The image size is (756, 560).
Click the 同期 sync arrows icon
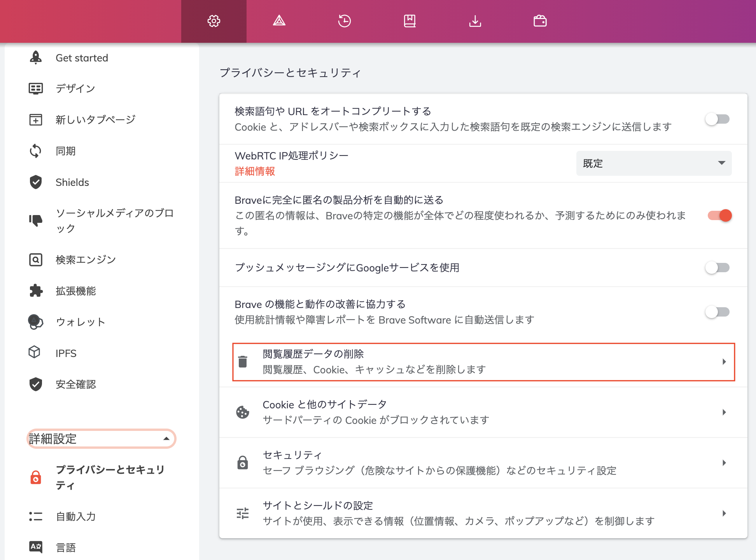click(36, 151)
